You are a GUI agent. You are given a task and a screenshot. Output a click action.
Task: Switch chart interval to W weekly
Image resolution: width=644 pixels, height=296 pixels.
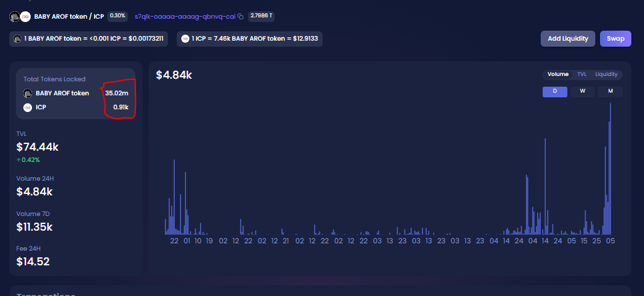coord(583,91)
